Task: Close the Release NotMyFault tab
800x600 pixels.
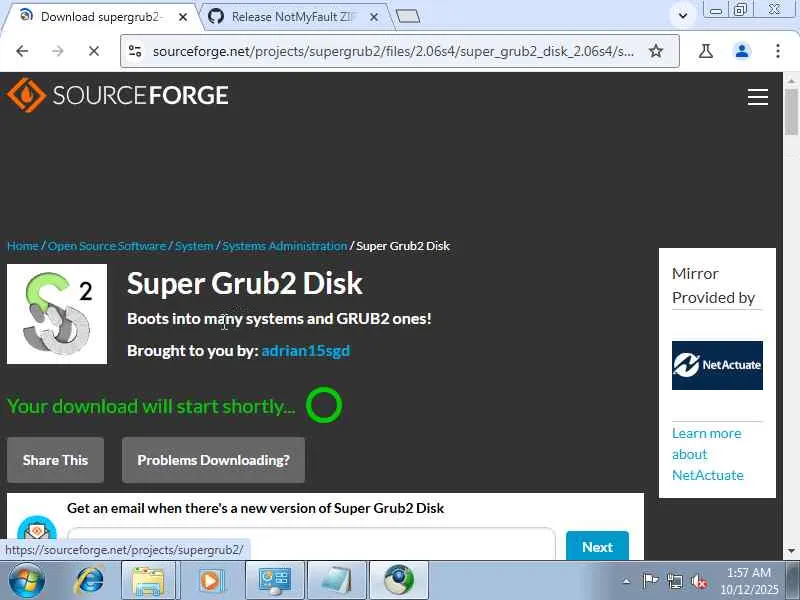Action: 373,17
